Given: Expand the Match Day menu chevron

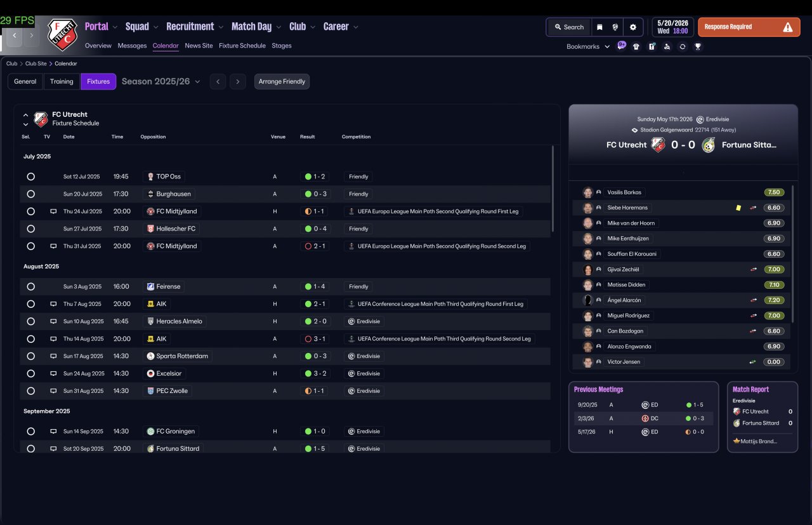Looking at the screenshot, I should pyautogui.click(x=278, y=27).
